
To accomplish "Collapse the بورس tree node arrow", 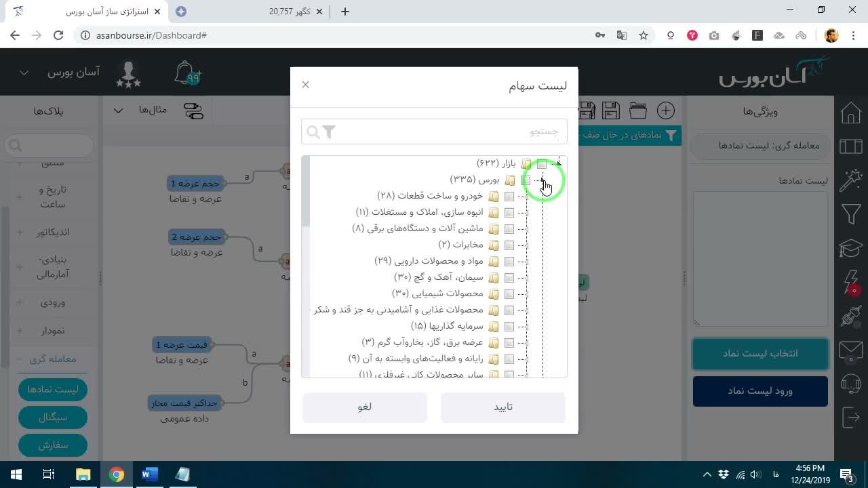I will pos(542,180).
